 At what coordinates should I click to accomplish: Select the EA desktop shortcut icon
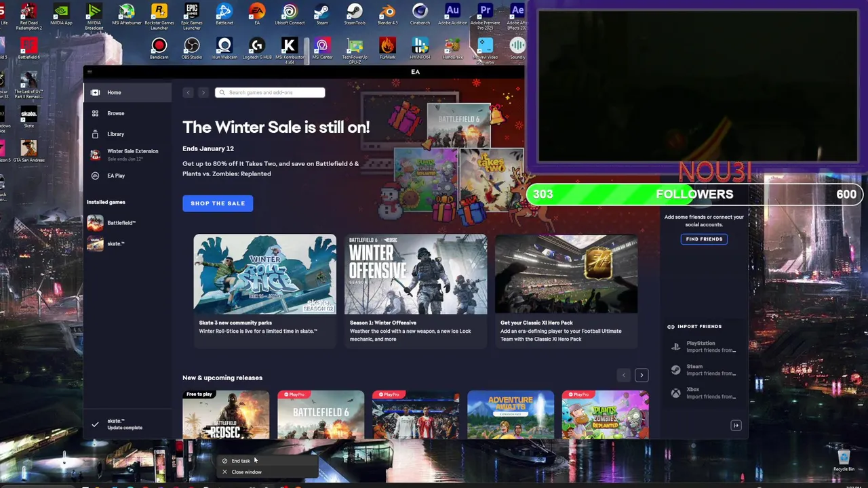257,15
